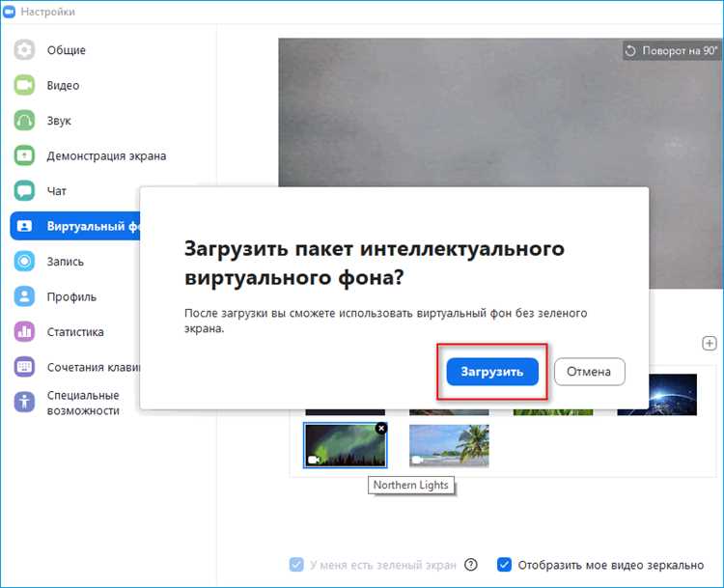The height and width of the screenshot is (588, 724).
Task: Open the Запись settings section
Action: (x=65, y=262)
